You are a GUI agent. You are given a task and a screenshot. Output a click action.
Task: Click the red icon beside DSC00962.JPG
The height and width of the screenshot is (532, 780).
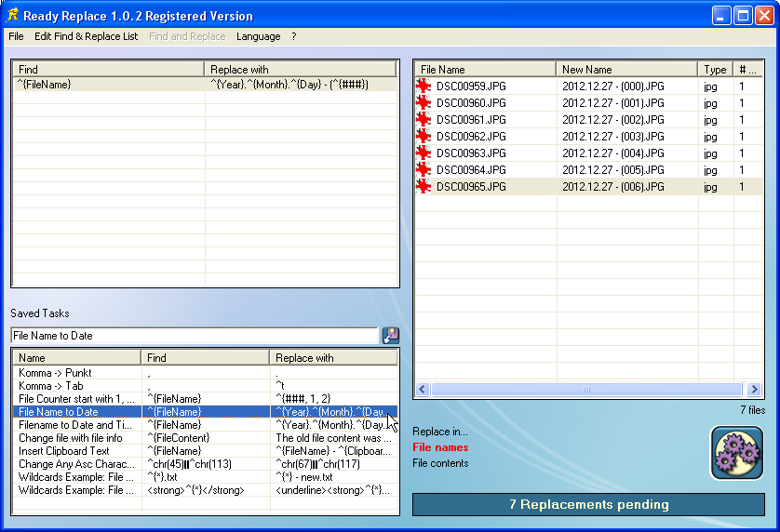(424, 137)
